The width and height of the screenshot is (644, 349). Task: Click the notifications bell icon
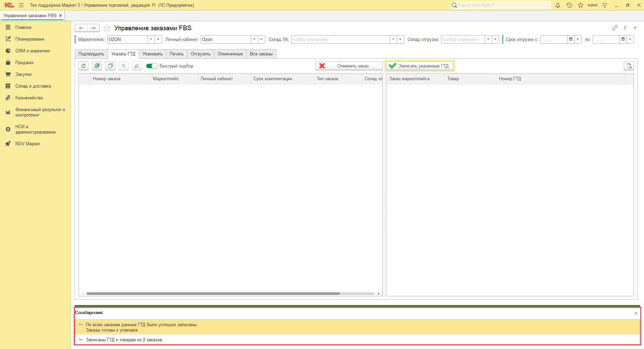coord(558,5)
